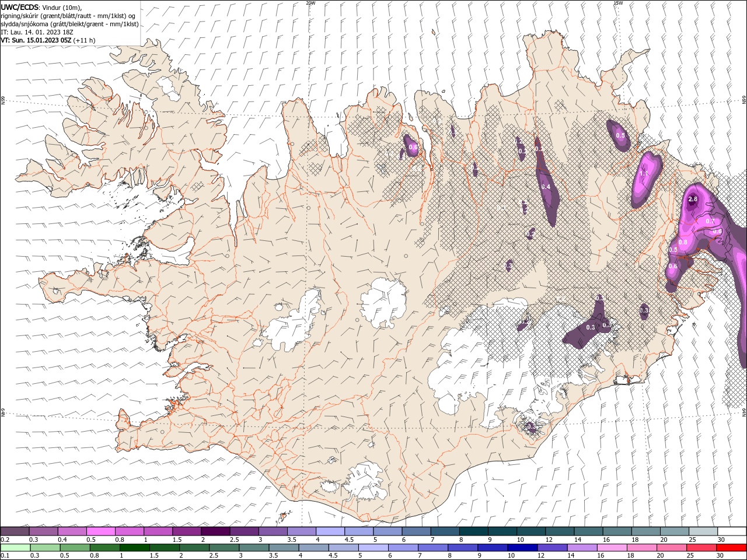Click the 0.1 label in the lower legend
This screenshot has width=747, height=560.
[4, 556]
